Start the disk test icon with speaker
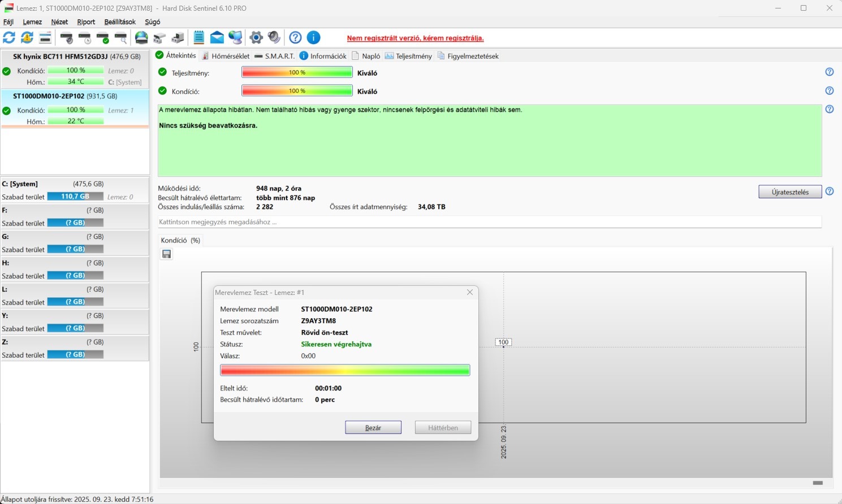 [67, 38]
